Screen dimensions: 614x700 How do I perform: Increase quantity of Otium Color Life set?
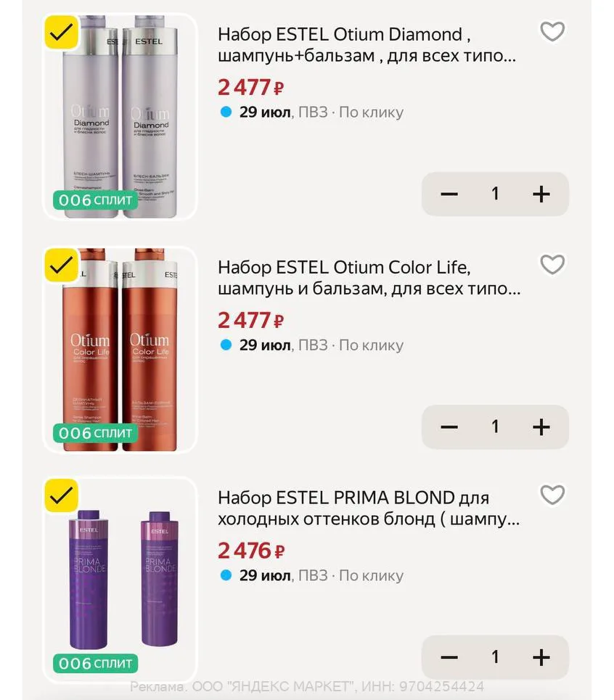pos(541,427)
